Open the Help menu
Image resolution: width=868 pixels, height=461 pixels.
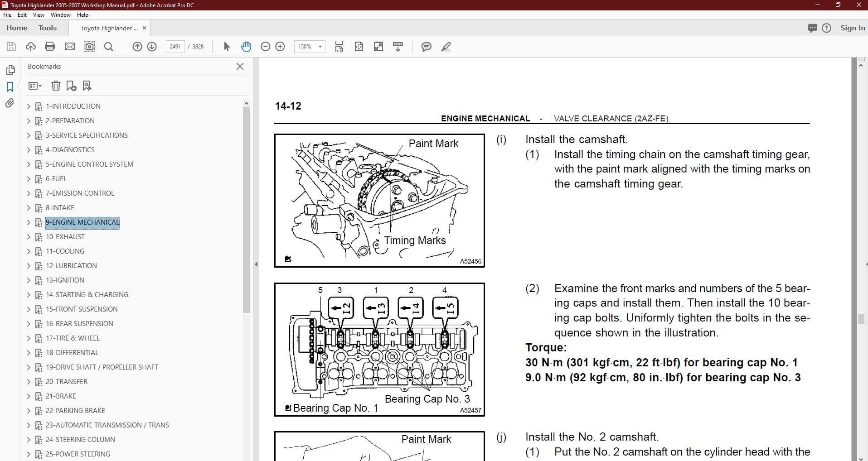pos(82,15)
